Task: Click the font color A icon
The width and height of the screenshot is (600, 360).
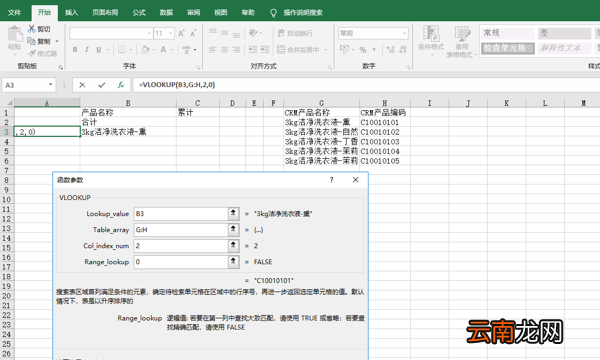Action: tap(163, 50)
